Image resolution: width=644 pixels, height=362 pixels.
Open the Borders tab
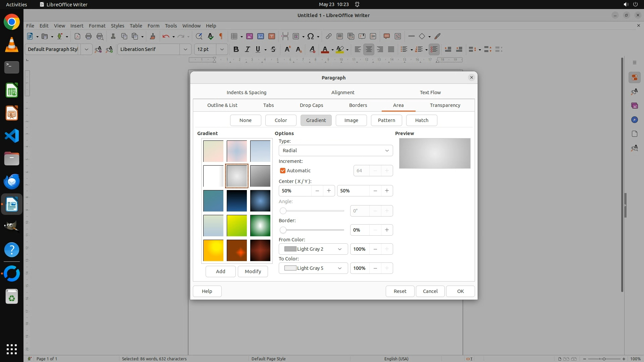pos(358,105)
